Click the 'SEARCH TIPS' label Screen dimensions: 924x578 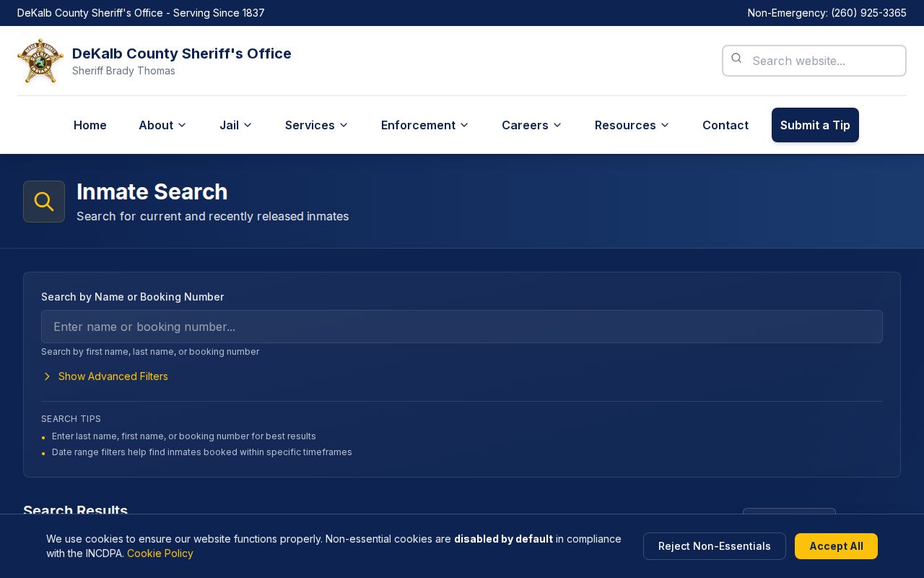71,419
